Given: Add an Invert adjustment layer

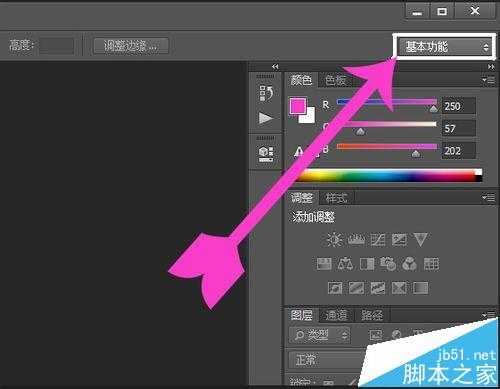Looking at the screenshot, I should (335, 288).
